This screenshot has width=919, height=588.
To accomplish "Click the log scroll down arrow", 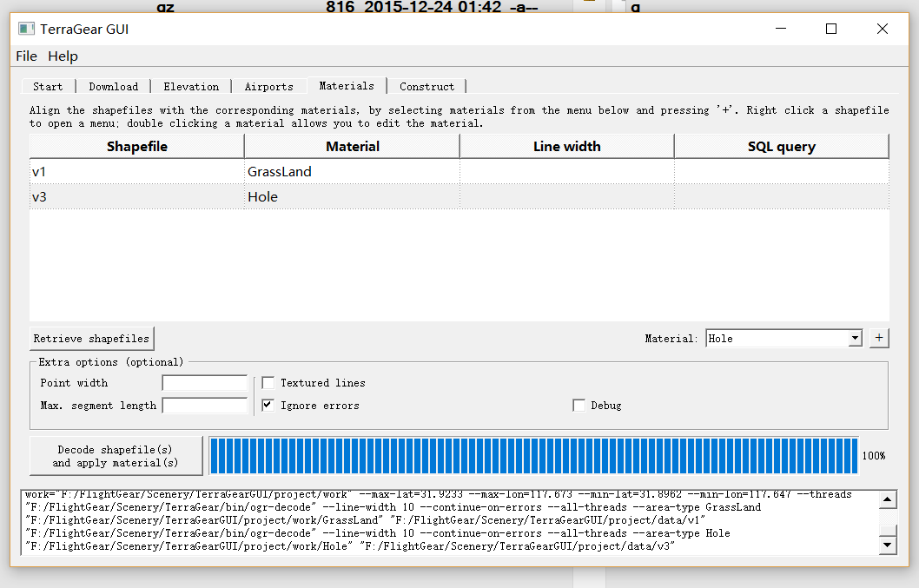I will point(888,545).
